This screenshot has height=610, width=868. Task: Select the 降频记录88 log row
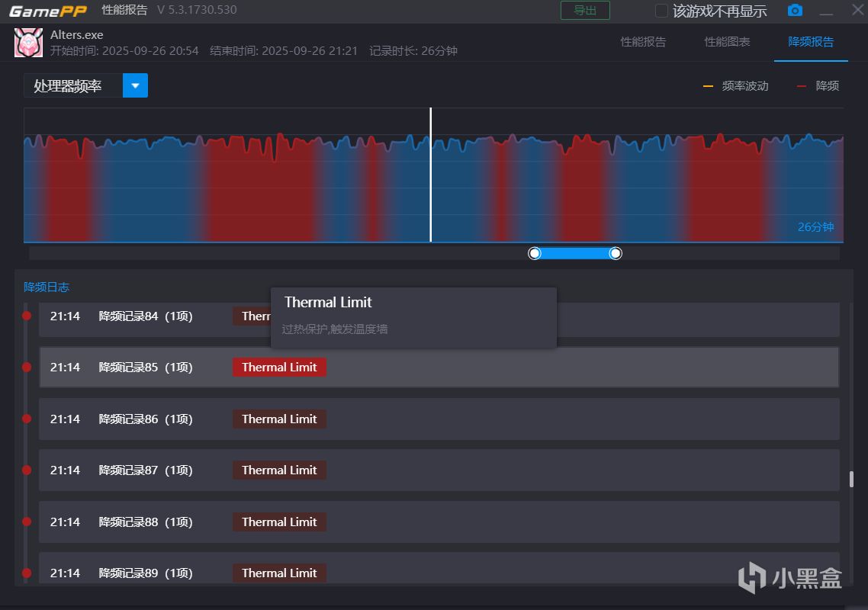tap(439, 522)
